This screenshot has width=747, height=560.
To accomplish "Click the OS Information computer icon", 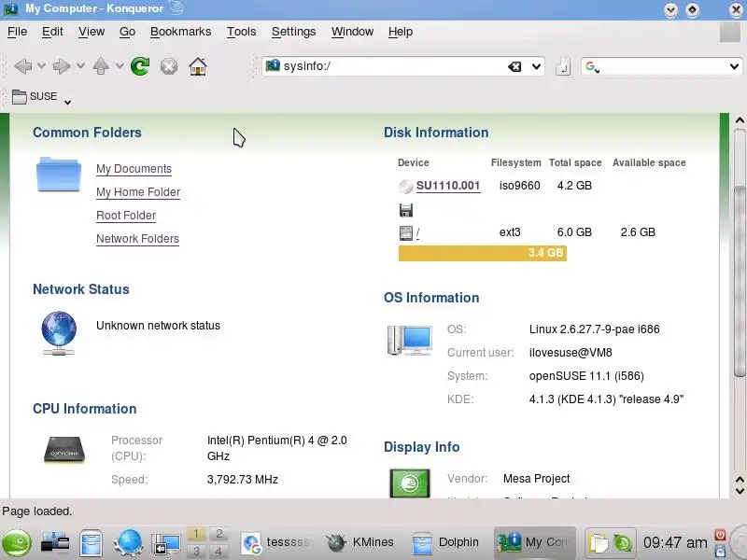I will point(410,340).
